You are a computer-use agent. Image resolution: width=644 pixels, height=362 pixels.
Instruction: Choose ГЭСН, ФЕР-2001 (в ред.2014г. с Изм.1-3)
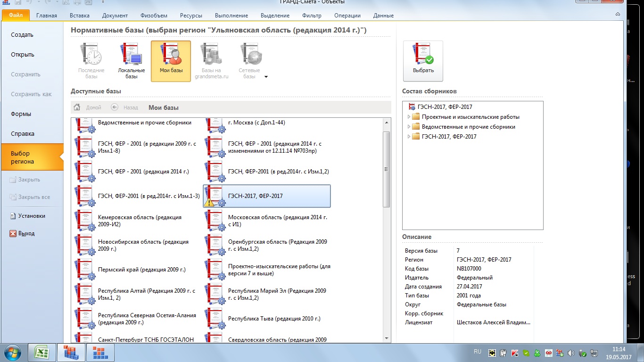click(x=137, y=196)
